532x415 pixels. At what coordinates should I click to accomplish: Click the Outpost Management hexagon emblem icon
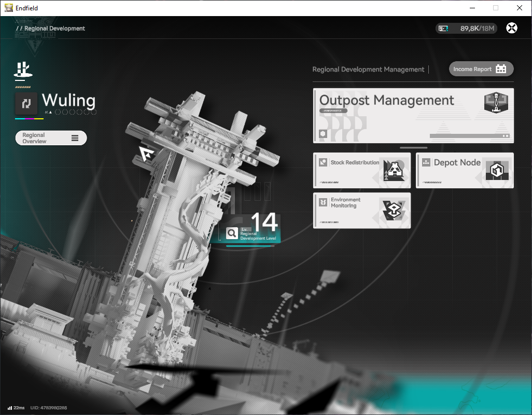[x=496, y=103]
